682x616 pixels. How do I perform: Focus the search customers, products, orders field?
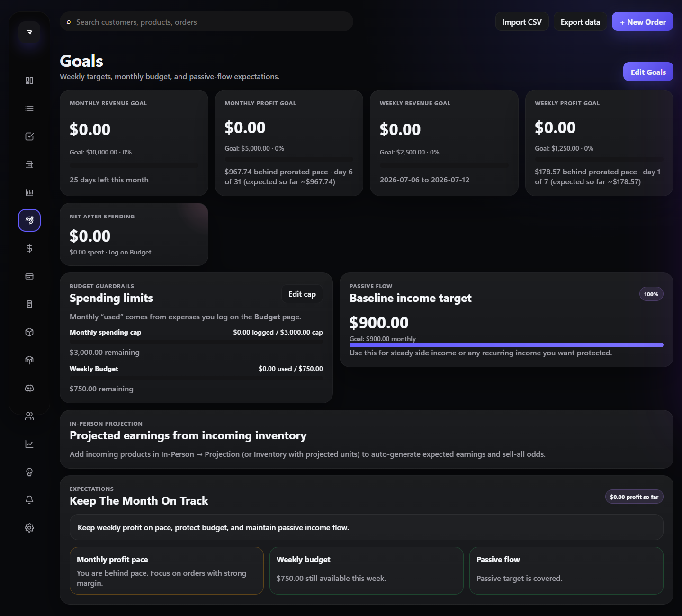point(206,22)
